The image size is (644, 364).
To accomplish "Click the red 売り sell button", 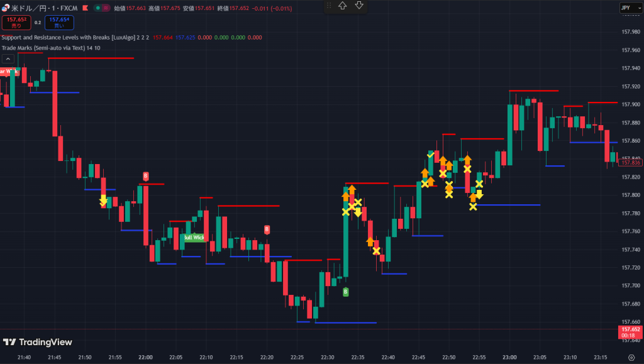I will pyautogui.click(x=16, y=23).
